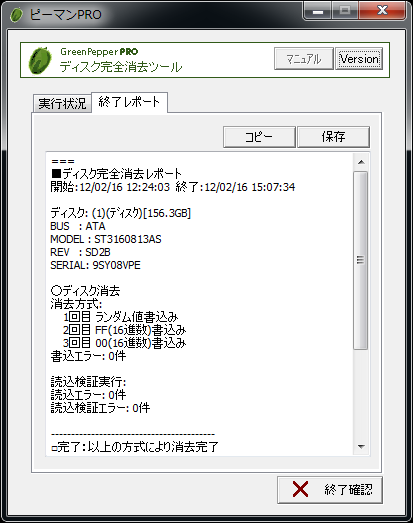Click the 完了:以上の方式により消去完了 line
Screen dimensions: 413x523
point(135,447)
